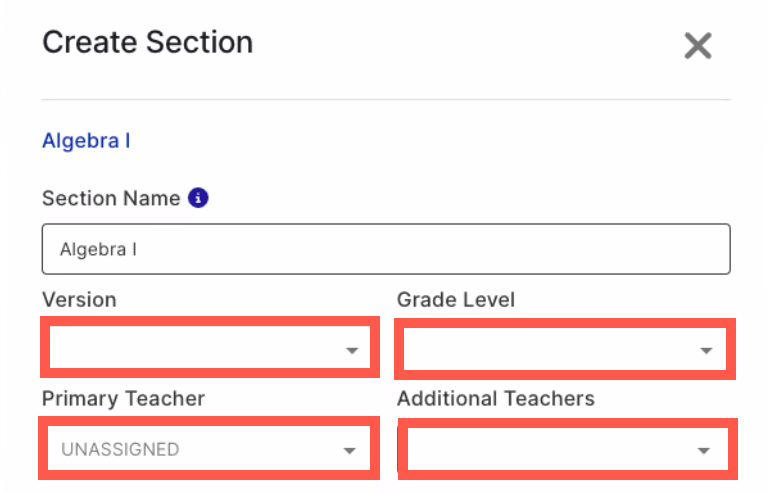Open the Algebra I course link
This screenshot has height=494, width=768.
[86, 141]
